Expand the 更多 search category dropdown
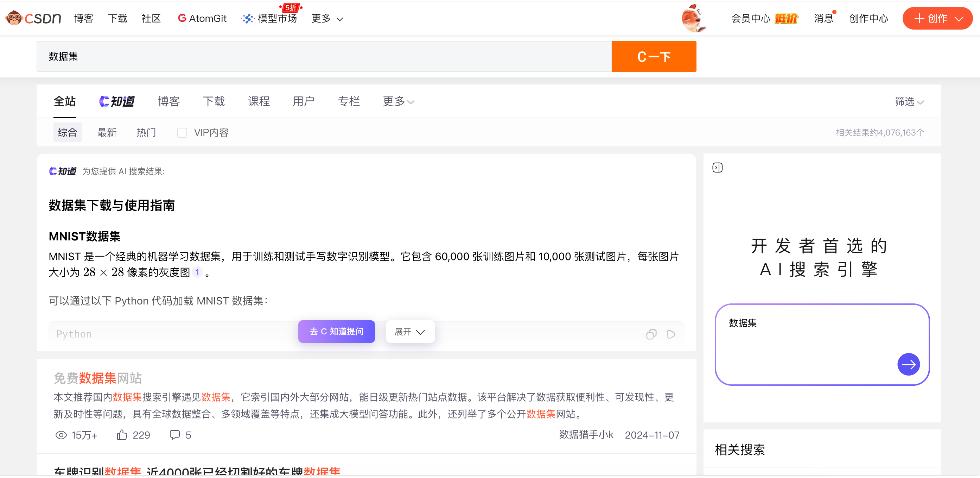This screenshot has height=478, width=980. pyautogui.click(x=398, y=101)
